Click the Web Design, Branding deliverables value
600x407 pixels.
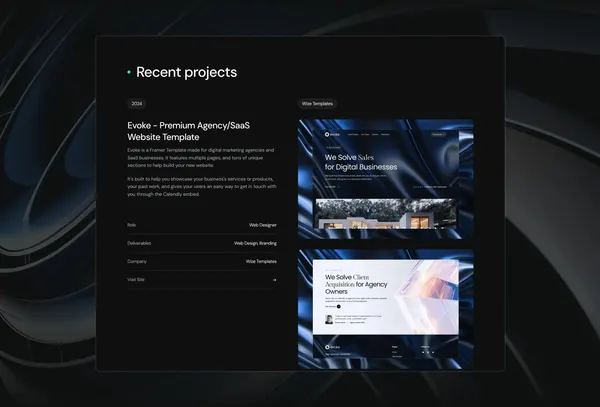pyautogui.click(x=255, y=243)
